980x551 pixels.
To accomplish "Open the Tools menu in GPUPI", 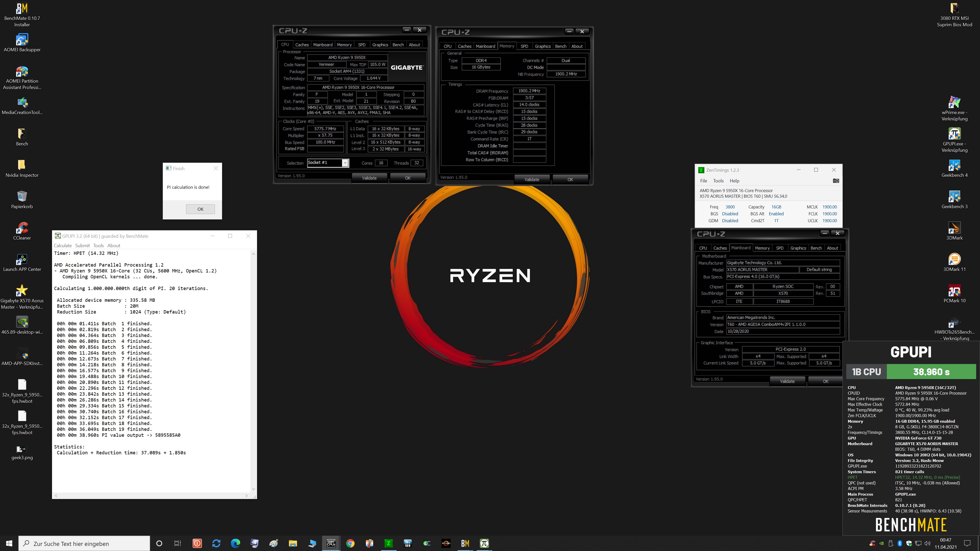I will click(x=99, y=246).
